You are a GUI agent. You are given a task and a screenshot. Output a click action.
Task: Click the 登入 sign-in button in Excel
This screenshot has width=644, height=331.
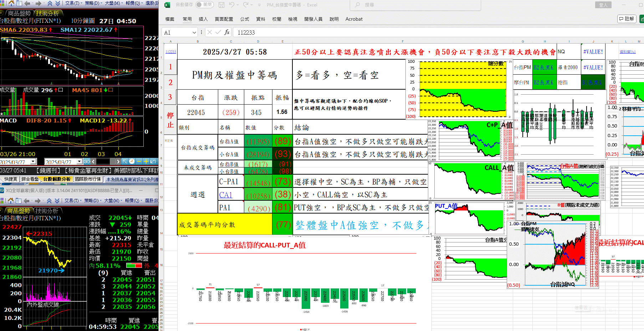coord(603,5)
